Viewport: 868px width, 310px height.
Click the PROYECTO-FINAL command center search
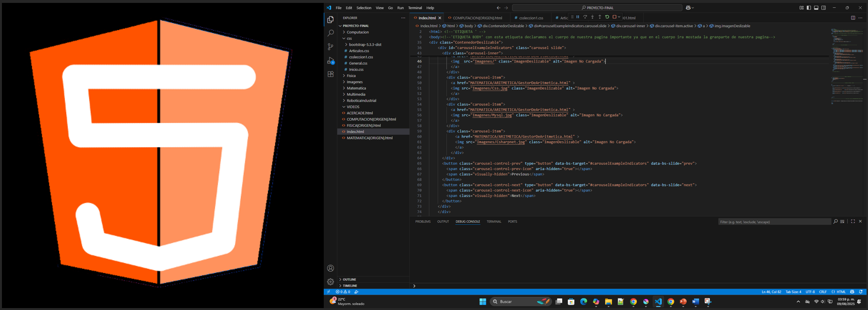[x=597, y=8]
